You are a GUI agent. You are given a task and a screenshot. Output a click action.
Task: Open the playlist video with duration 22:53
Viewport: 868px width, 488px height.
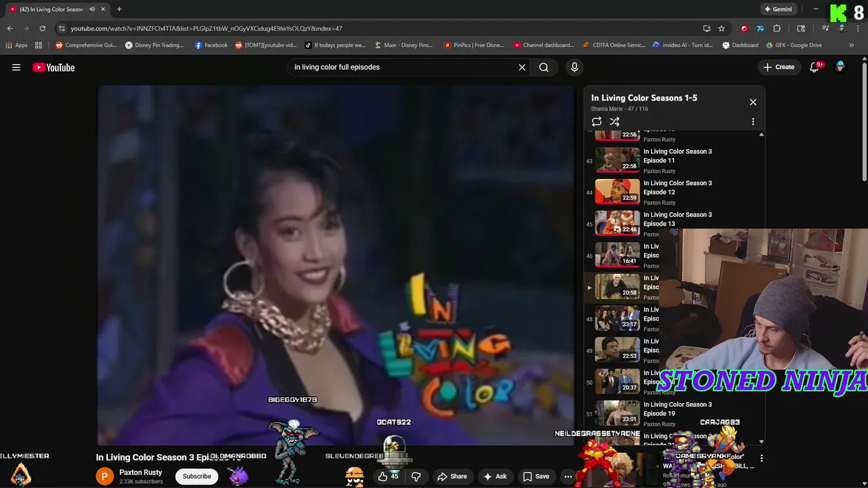[x=617, y=350]
